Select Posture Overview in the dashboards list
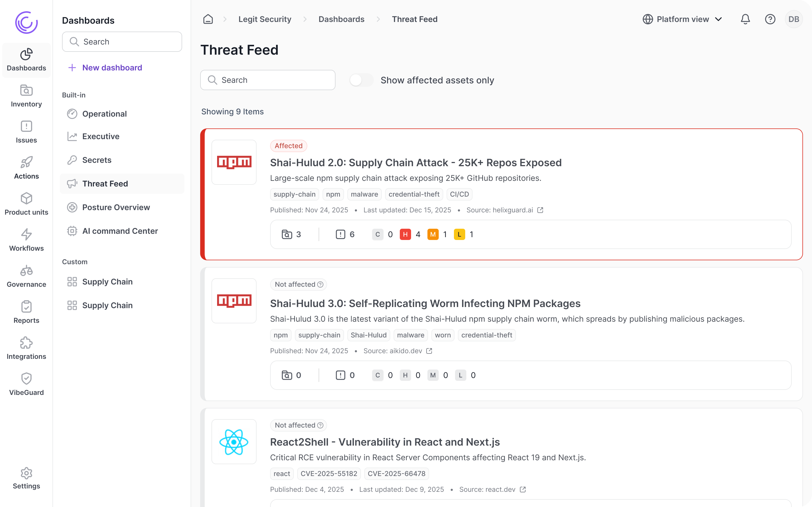812x507 pixels. click(116, 207)
